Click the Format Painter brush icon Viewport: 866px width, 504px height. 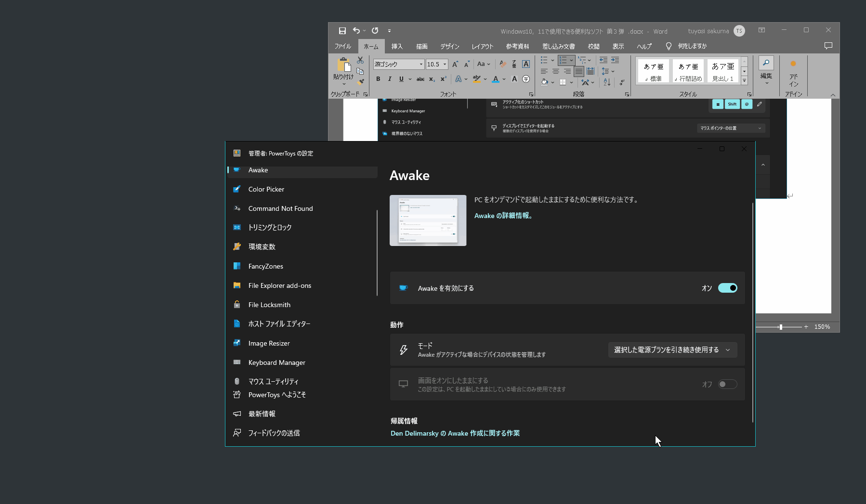pos(360,82)
